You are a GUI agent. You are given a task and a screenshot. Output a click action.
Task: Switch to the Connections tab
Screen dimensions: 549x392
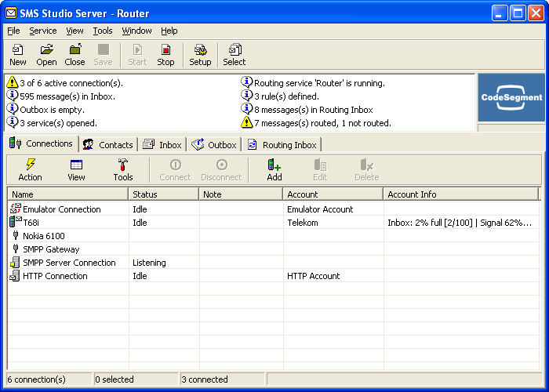pos(41,143)
